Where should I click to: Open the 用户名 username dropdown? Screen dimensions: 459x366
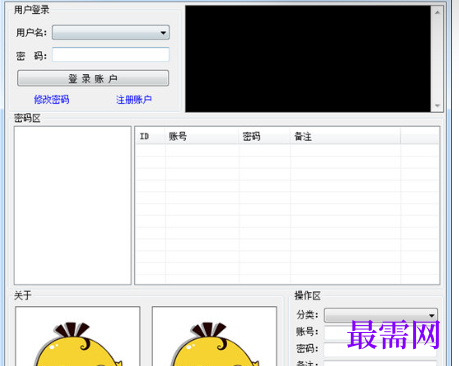pyautogui.click(x=111, y=33)
